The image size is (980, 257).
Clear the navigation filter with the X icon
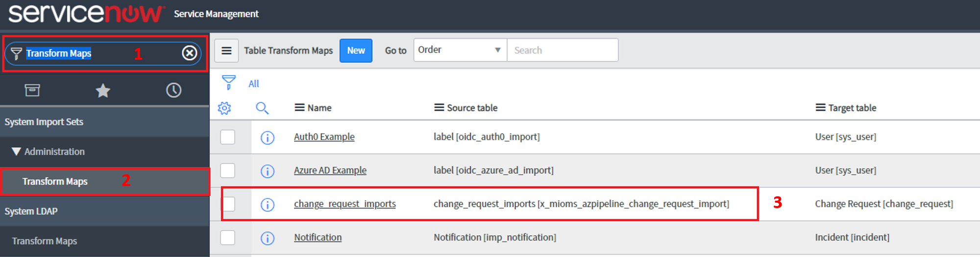[x=190, y=53]
